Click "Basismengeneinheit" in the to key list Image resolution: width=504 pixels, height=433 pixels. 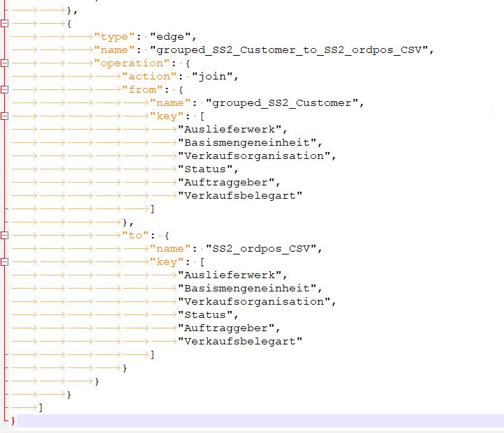click(247, 288)
